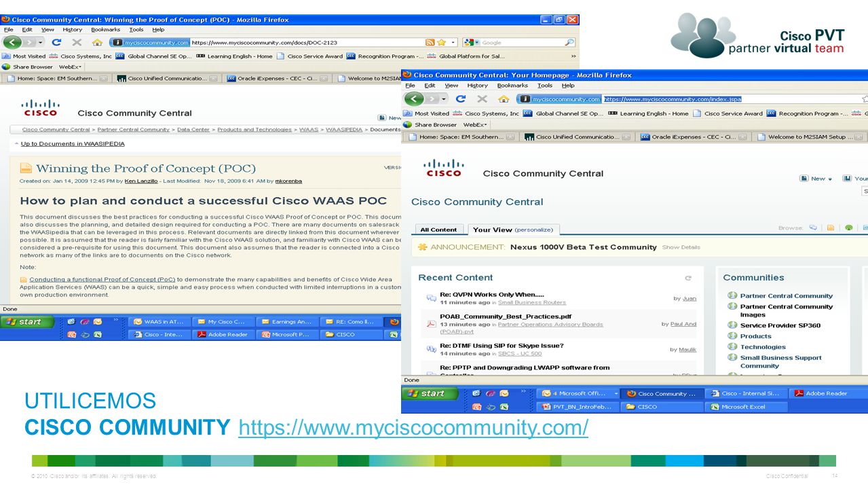Image resolution: width=868 pixels, height=489 pixels.
Task: Click icon beside Service Provider SP360 community
Action: click(732, 325)
